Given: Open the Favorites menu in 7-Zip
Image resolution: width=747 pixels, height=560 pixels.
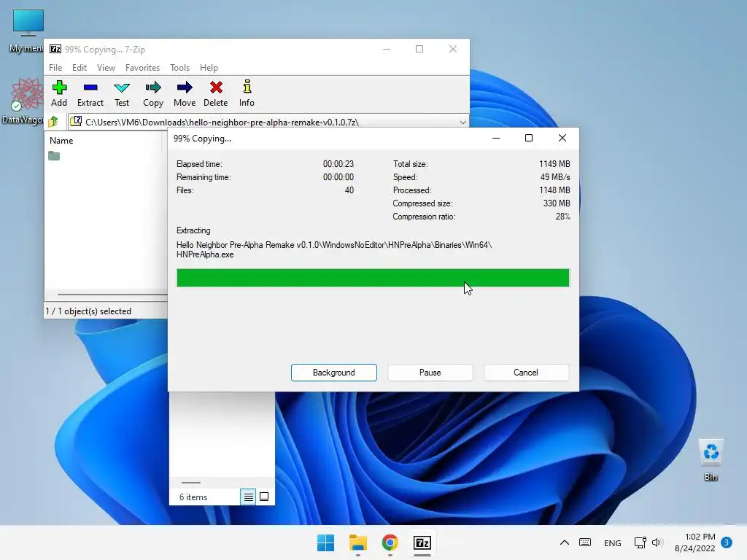Looking at the screenshot, I should tap(142, 68).
